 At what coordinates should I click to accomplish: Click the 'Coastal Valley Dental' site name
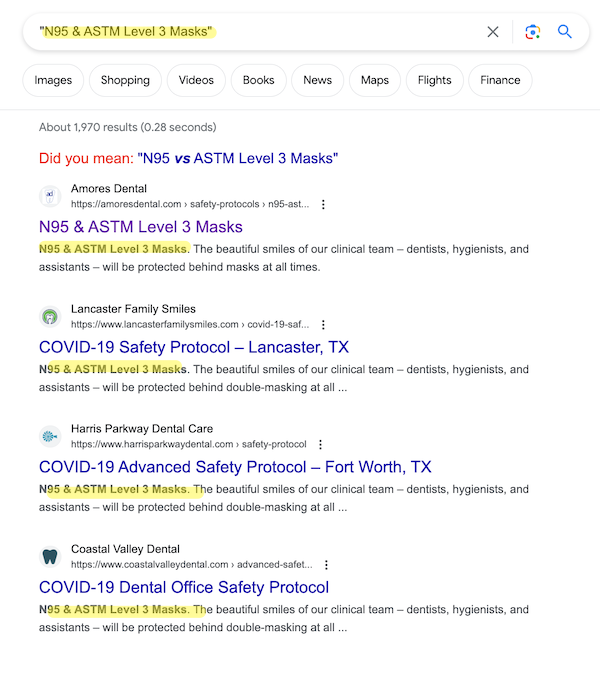125,549
